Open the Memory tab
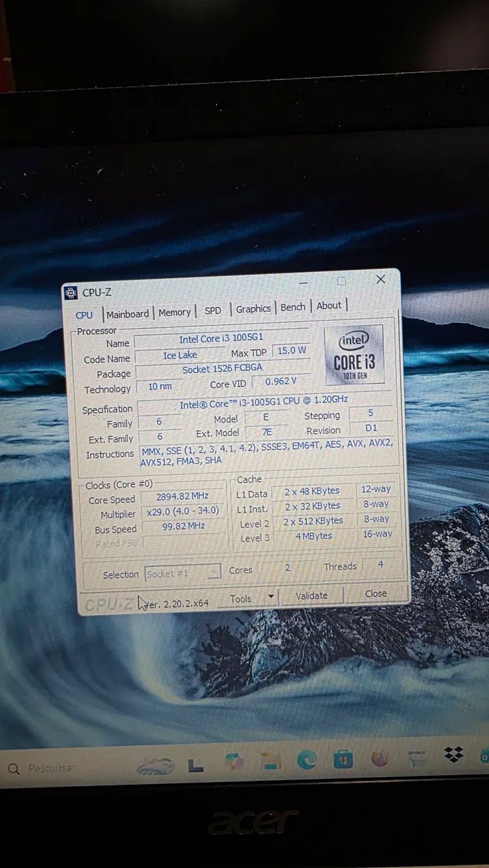Screen dimensions: 489x868 click(x=175, y=312)
